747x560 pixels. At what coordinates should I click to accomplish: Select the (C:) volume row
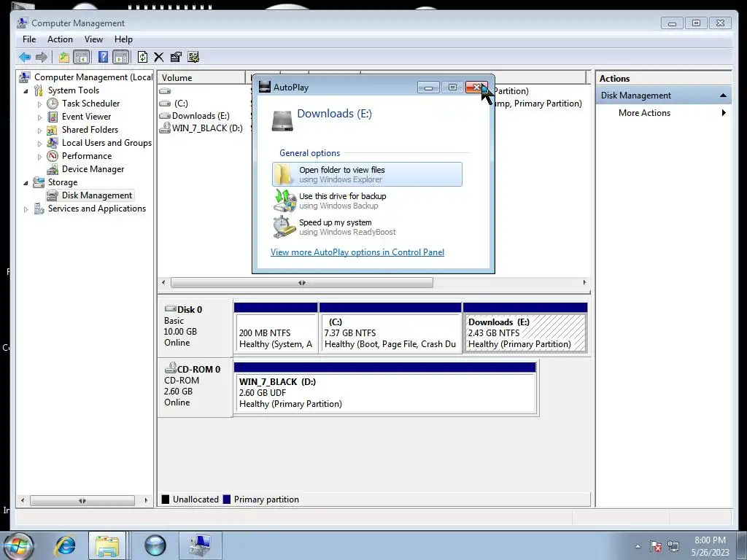pos(181,104)
